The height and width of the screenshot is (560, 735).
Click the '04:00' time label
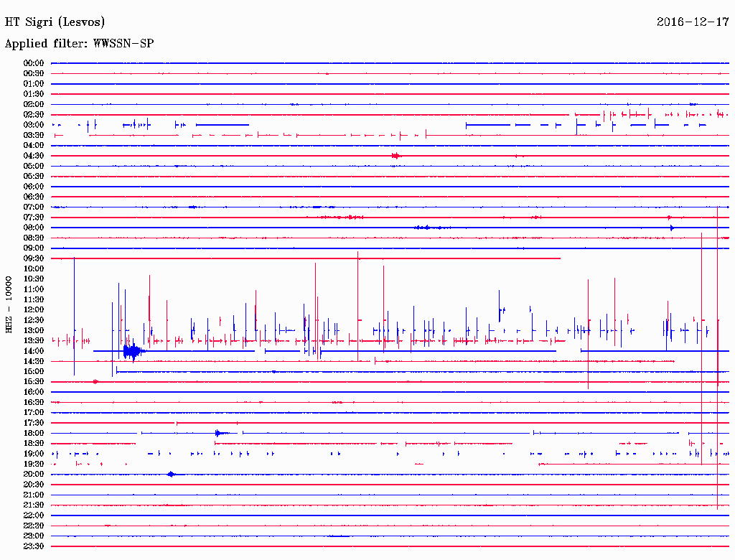pos(34,146)
